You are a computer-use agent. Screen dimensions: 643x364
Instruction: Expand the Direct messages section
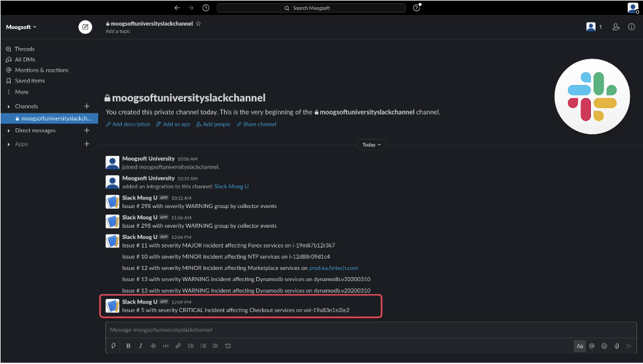pyautogui.click(x=9, y=131)
